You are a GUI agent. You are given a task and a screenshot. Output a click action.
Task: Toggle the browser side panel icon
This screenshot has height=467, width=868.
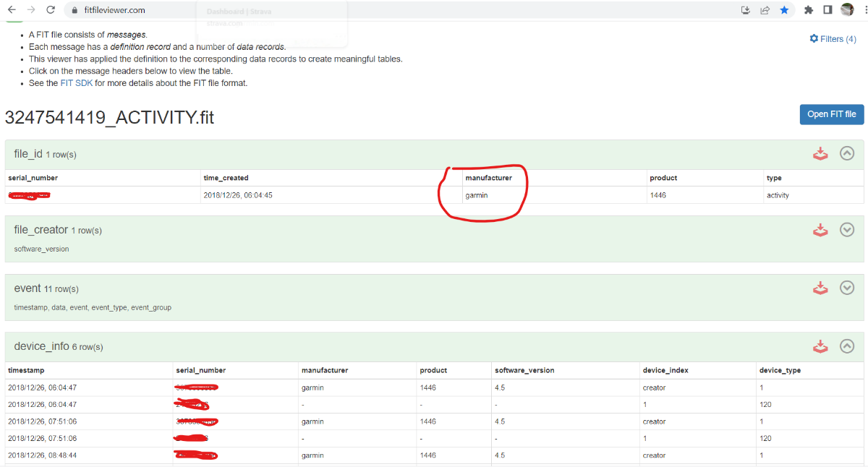(x=827, y=10)
